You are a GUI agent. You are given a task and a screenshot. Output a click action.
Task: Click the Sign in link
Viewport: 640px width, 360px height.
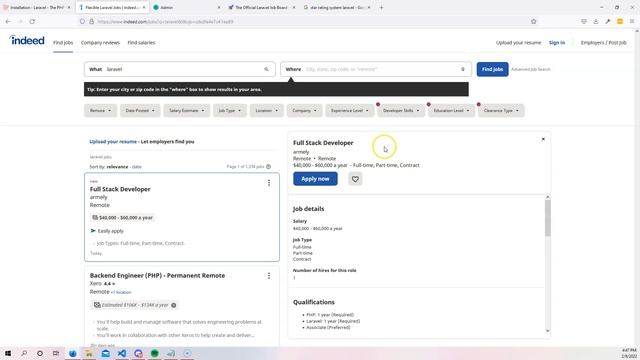(557, 42)
